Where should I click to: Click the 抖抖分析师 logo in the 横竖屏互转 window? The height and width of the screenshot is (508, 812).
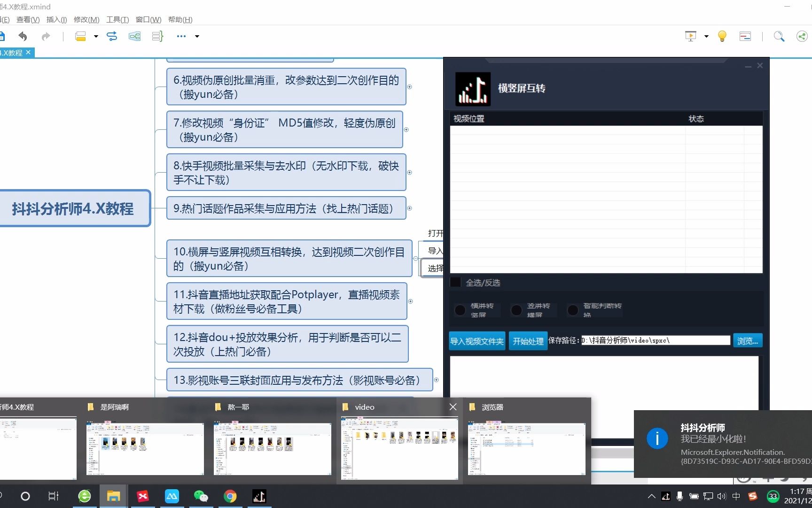click(x=473, y=89)
